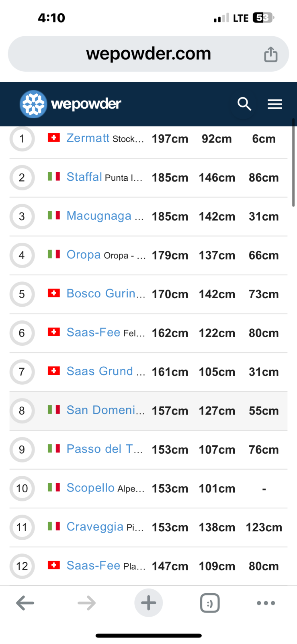Tap the share icon in address bar
Image resolution: width=297 pixels, height=644 pixels.
[270, 54]
